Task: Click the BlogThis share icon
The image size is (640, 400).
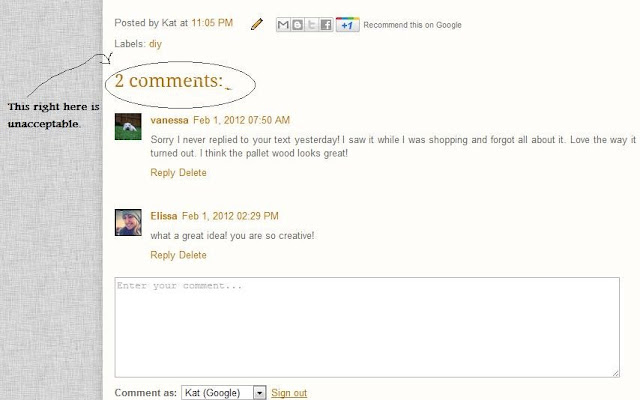Action: pos(297,25)
